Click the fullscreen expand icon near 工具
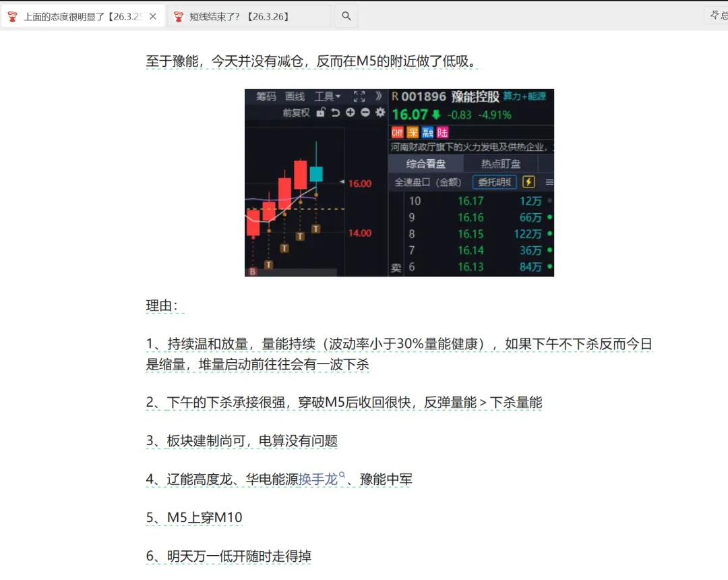728x580 pixels. click(x=359, y=96)
